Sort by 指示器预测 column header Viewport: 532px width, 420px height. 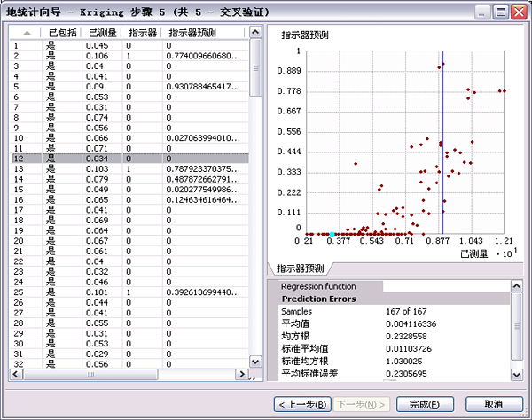(x=202, y=32)
